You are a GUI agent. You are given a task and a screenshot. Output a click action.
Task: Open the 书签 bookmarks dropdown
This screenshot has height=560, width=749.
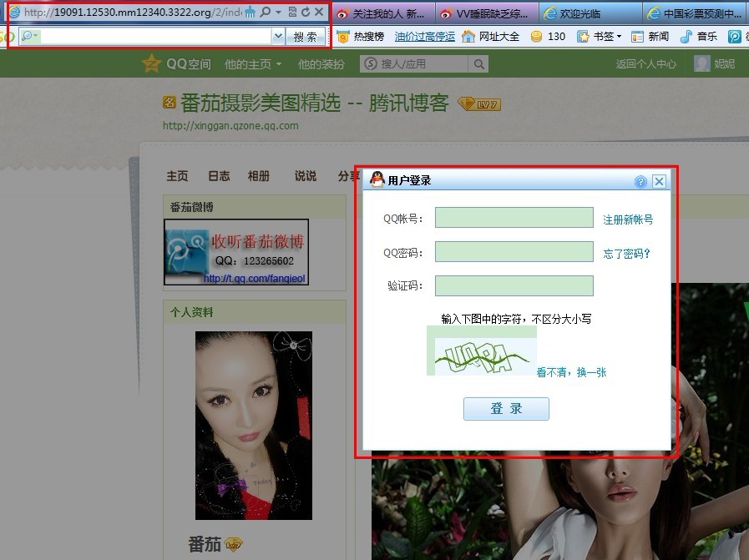[x=600, y=36]
